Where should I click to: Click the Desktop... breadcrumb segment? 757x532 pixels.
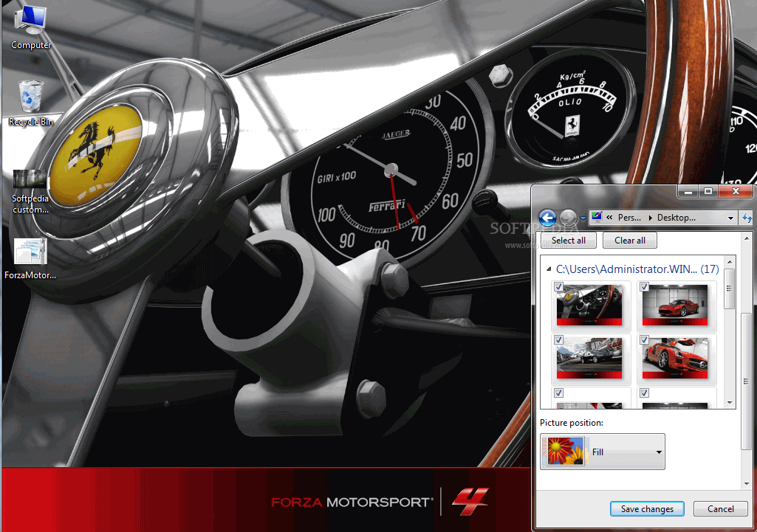[x=676, y=218]
